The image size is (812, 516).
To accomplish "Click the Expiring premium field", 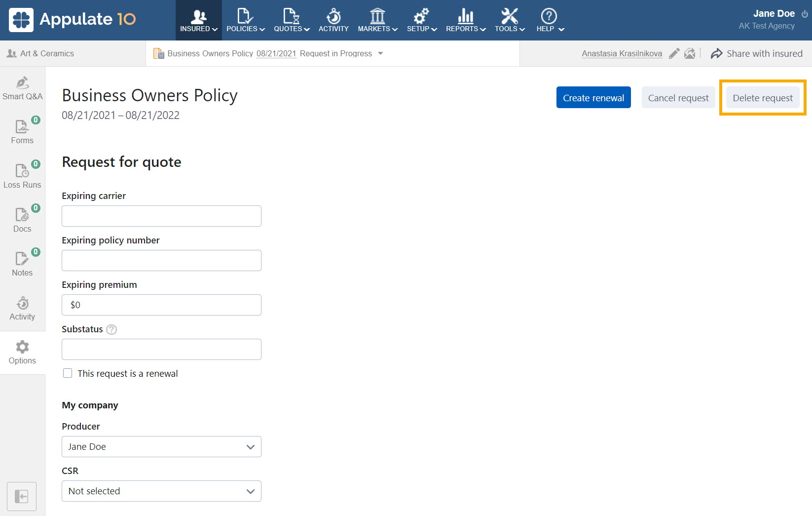I will (x=161, y=305).
